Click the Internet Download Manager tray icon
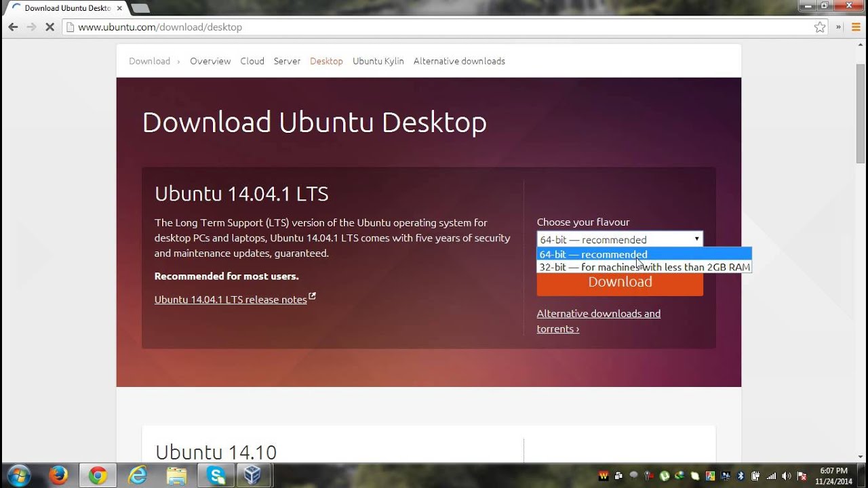The width and height of the screenshot is (868, 488). point(679,476)
